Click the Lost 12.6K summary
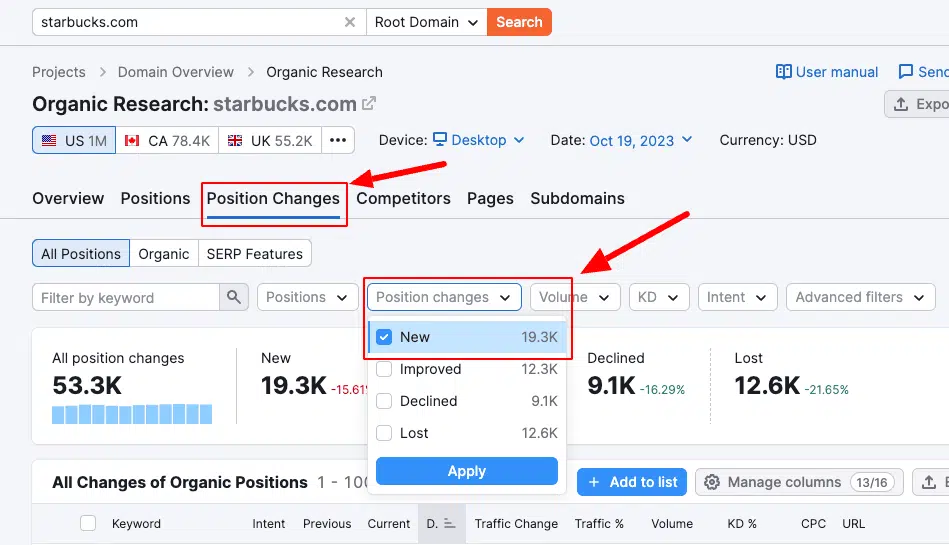This screenshot has width=949, height=545. [x=792, y=375]
